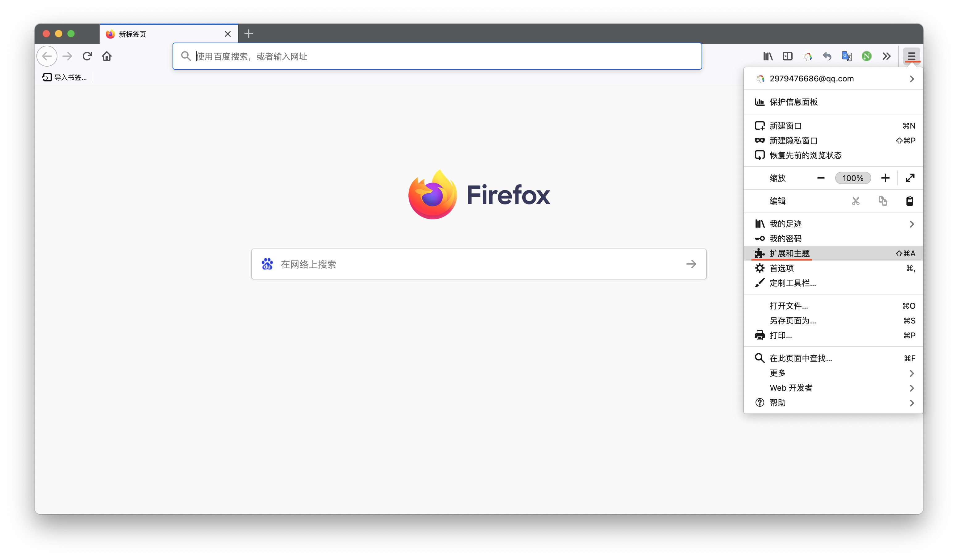Click 导入书签 bookmark toolbar button
This screenshot has height=560, width=958.
(65, 77)
